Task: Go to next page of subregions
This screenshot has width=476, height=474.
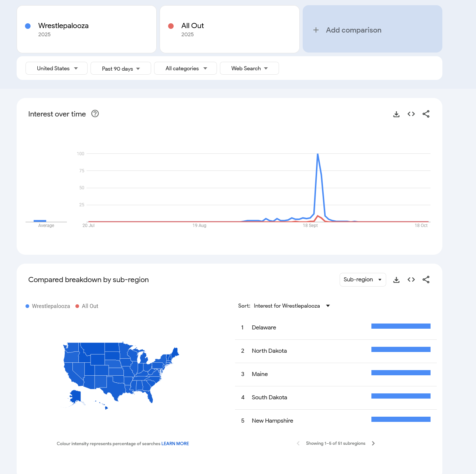Action: tap(373, 443)
